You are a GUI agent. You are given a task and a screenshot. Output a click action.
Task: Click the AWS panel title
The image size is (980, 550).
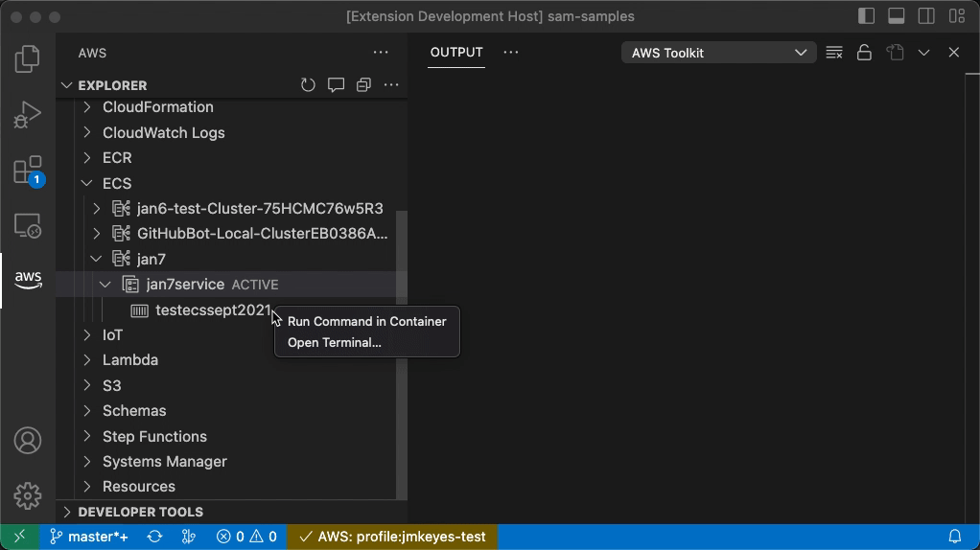92,53
